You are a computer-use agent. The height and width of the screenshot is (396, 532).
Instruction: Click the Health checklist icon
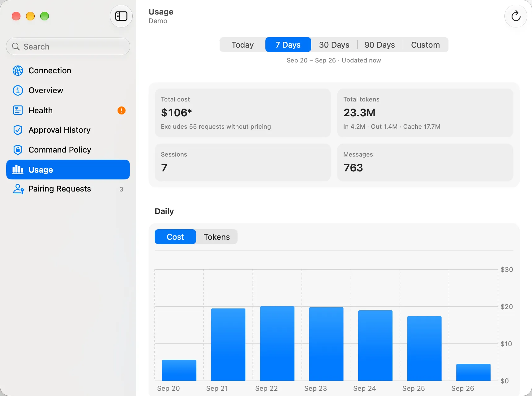coord(18,110)
